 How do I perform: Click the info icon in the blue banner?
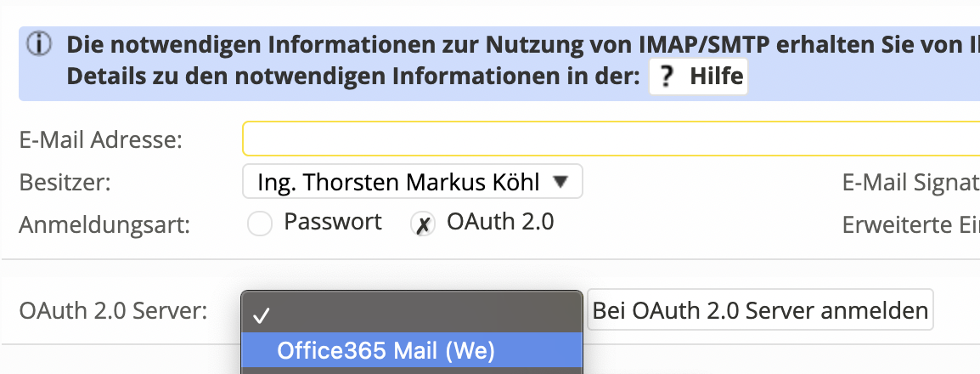click(x=40, y=44)
